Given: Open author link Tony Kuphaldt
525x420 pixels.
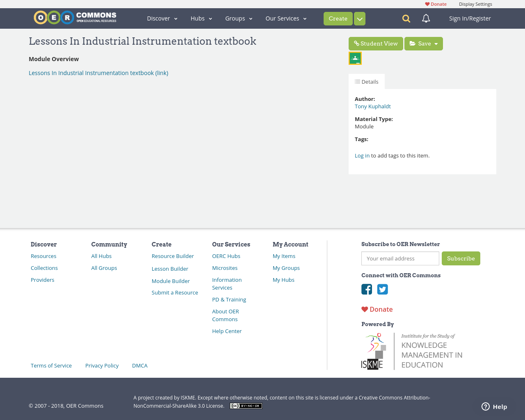Looking at the screenshot, I should coord(372,106).
